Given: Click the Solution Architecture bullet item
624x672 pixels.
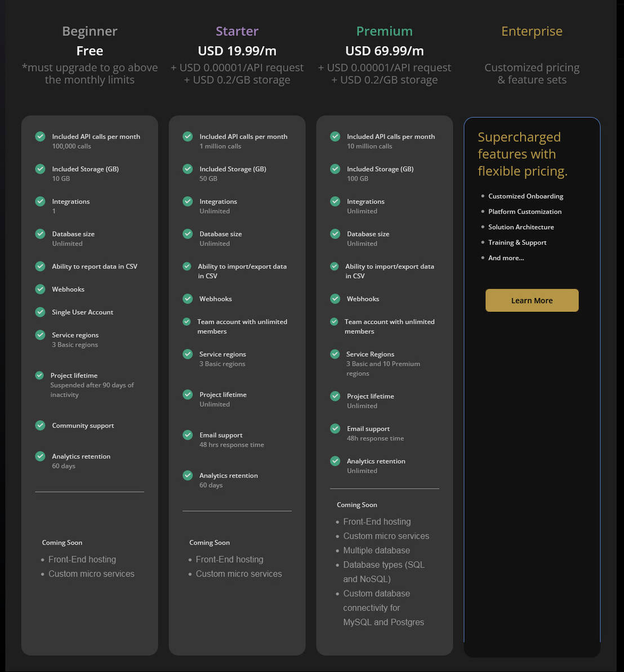Looking at the screenshot, I should click(x=521, y=227).
